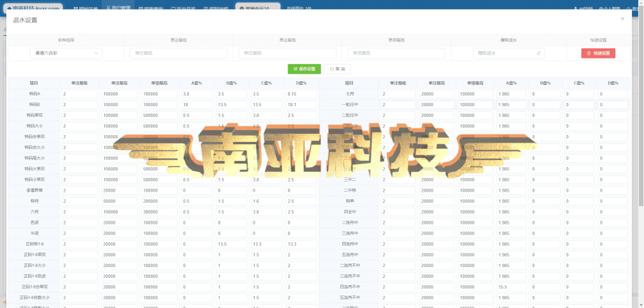Focus the quick-set 单项最高 placeholder field
Image resolution: width=644 pixels, height=308 pixels.
[396, 53]
